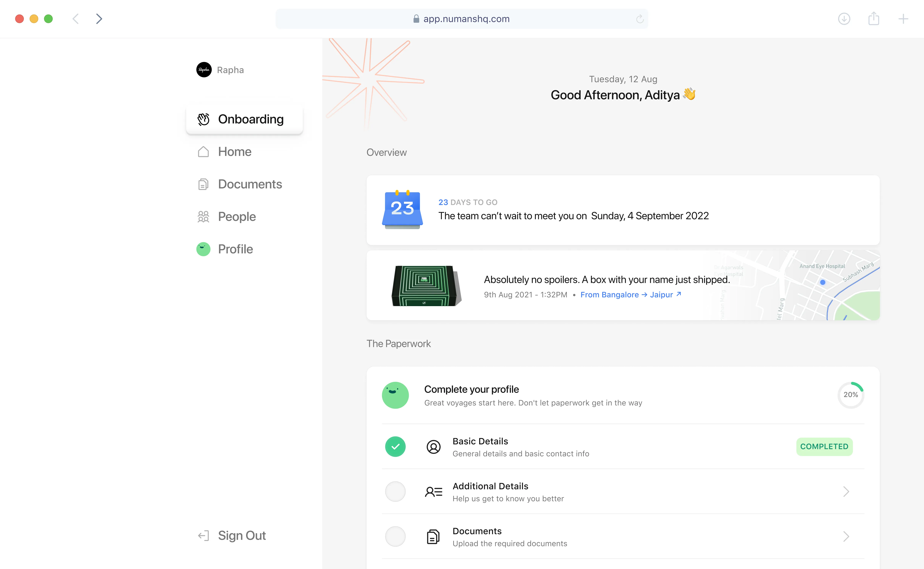Click the 20% profile progress ring

850,395
